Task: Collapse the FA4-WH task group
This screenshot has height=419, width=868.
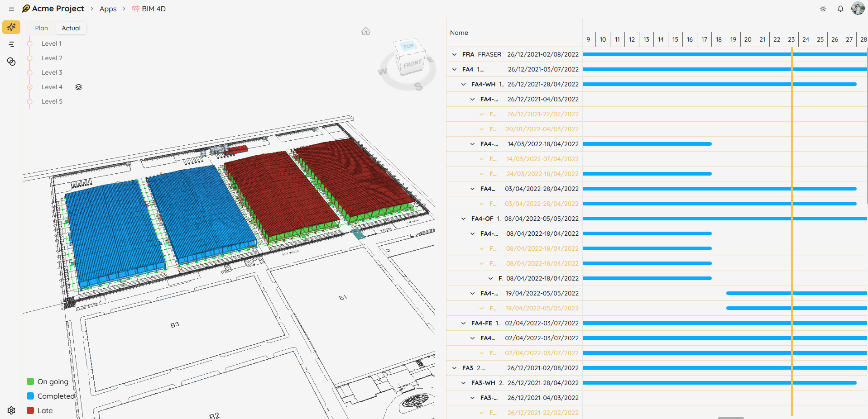Action: click(x=463, y=84)
